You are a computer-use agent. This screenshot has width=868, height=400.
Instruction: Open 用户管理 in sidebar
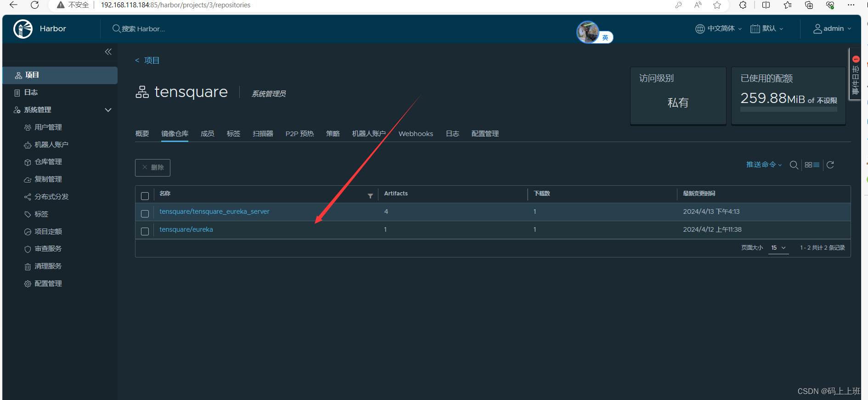(48, 127)
